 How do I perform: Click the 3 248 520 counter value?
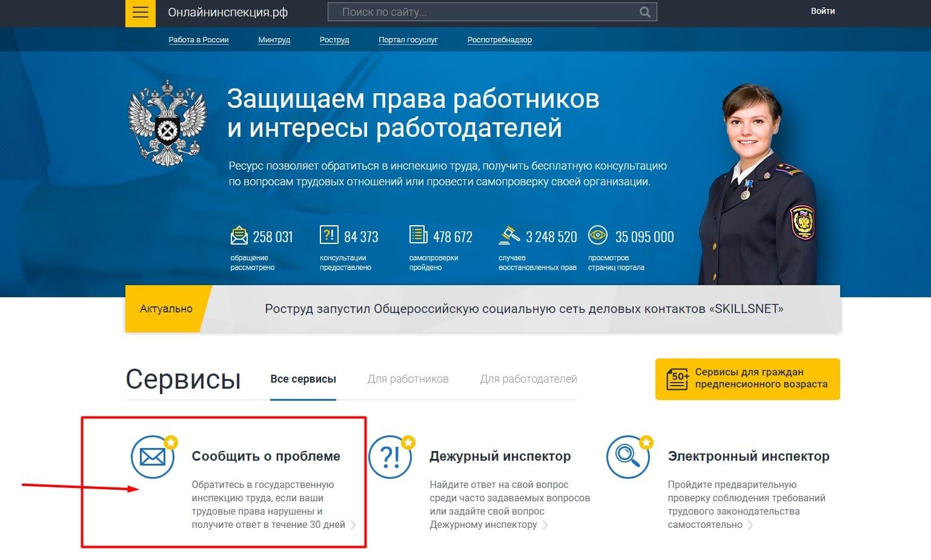pyautogui.click(x=551, y=237)
